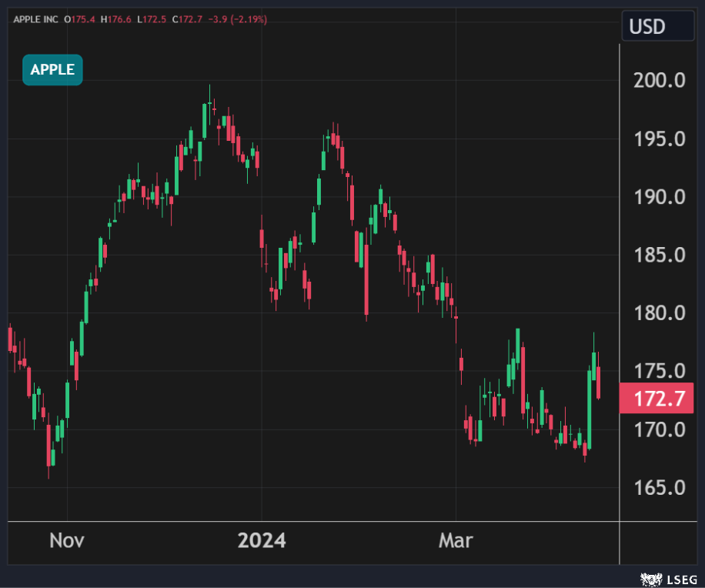Click the APPLE INC title in header

tap(35, 18)
